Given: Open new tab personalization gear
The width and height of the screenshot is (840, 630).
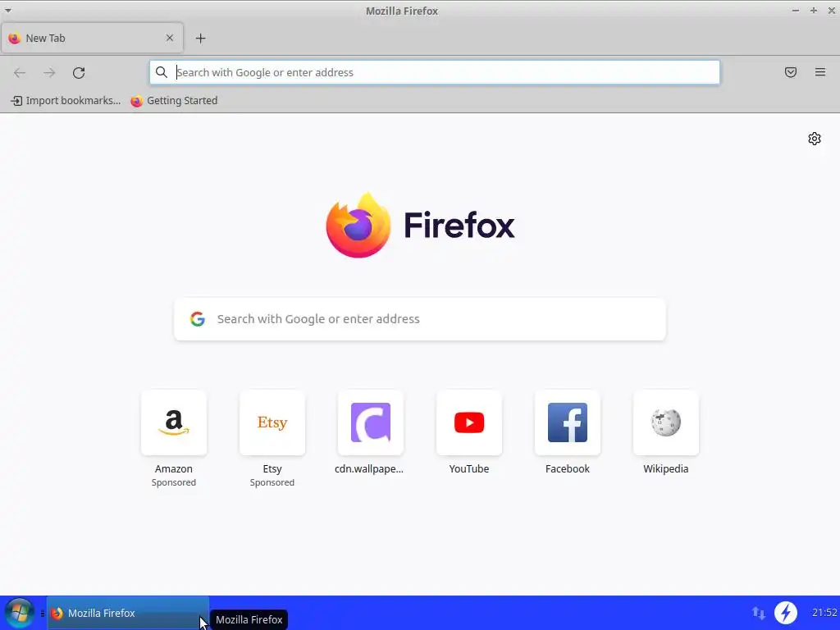Looking at the screenshot, I should 815,139.
